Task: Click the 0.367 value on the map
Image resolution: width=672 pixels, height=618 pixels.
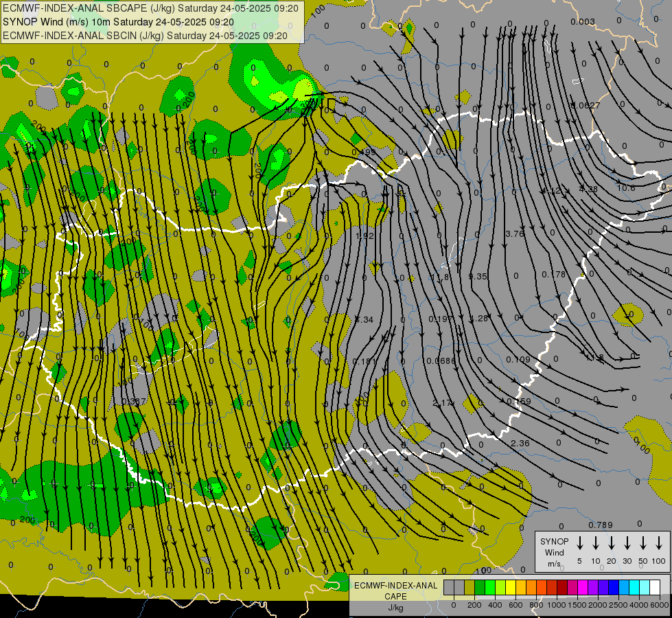Action: coord(134,402)
